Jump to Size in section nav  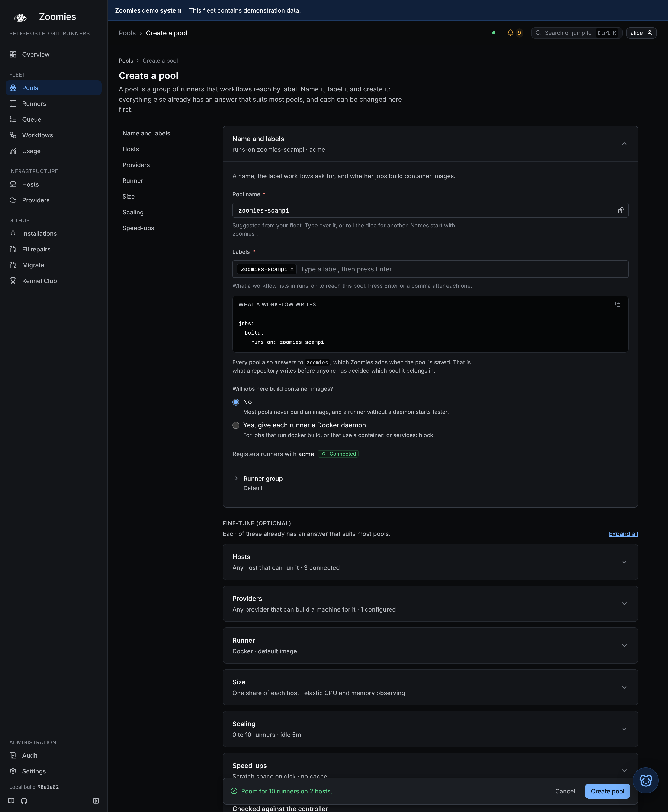(x=128, y=196)
